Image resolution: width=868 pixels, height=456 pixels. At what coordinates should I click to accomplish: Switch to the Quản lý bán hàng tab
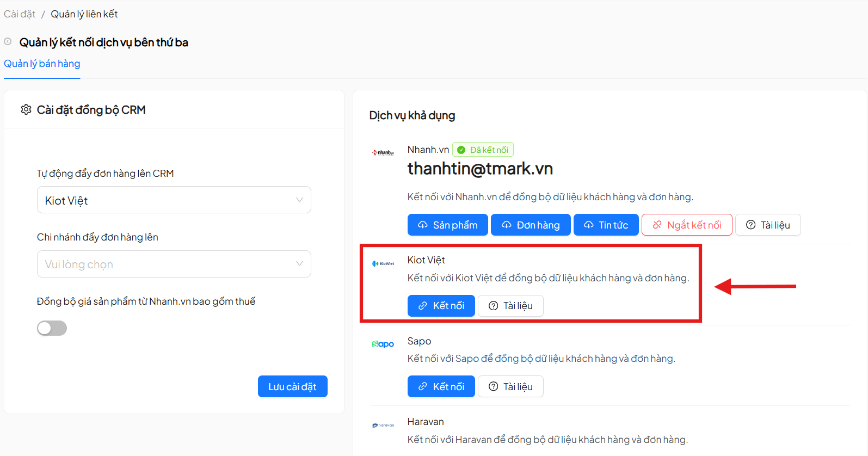pyautogui.click(x=42, y=64)
